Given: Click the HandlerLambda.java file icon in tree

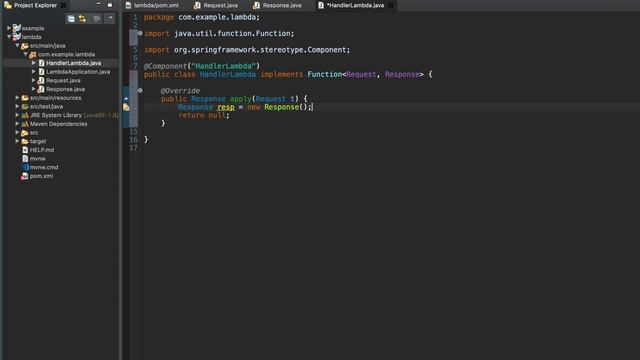Looking at the screenshot, I should coord(41,63).
